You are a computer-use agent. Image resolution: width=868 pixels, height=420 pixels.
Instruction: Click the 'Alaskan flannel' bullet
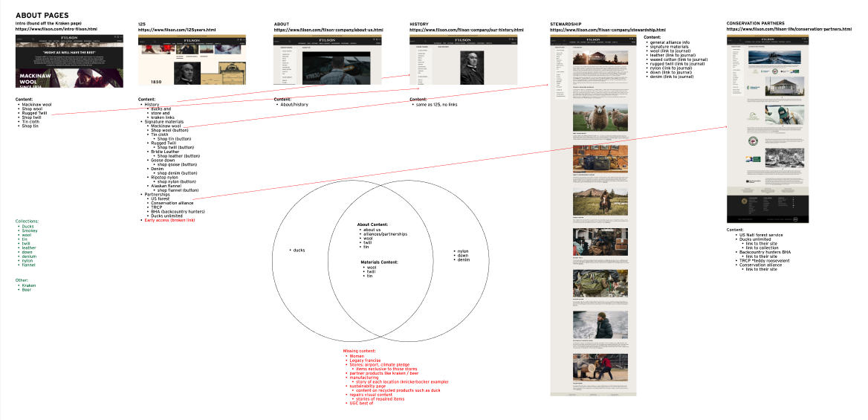click(x=166, y=186)
